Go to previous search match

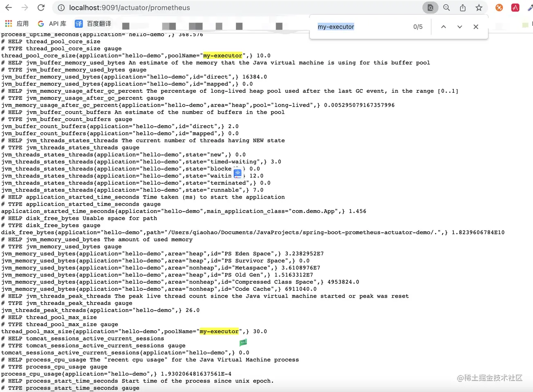(443, 27)
